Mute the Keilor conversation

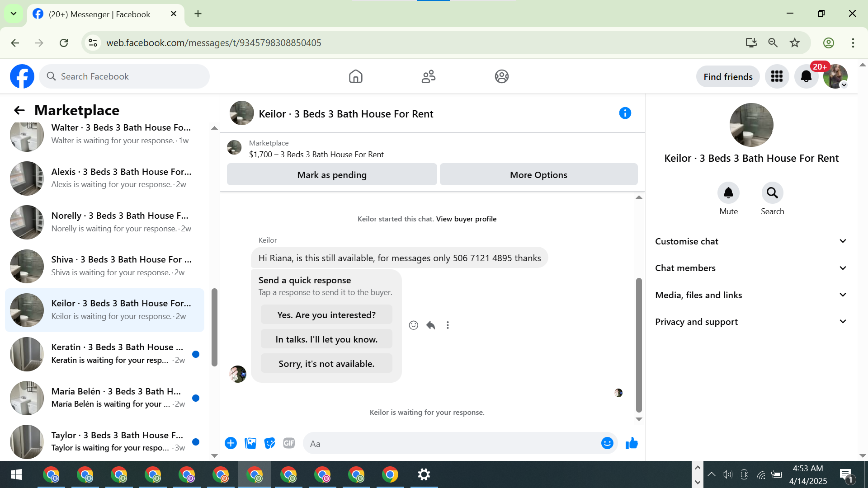728,193
